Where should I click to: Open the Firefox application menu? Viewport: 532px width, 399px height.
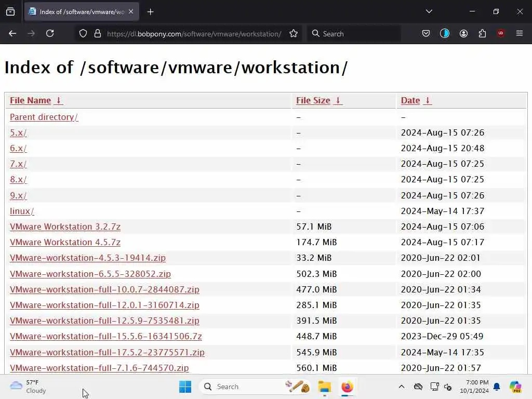(x=520, y=34)
